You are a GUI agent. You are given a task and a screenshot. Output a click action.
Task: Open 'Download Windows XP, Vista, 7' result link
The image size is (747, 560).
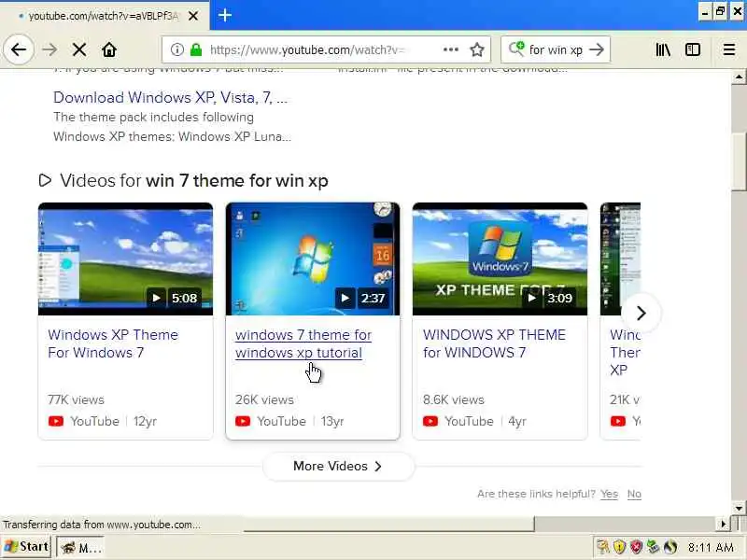170,97
